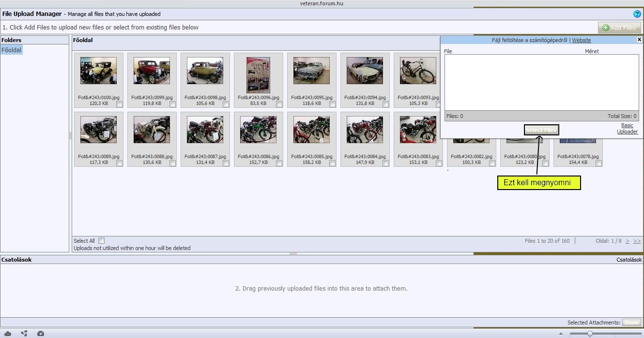Go to next page of files
The image size is (644, 338).
tap(628, 241)
